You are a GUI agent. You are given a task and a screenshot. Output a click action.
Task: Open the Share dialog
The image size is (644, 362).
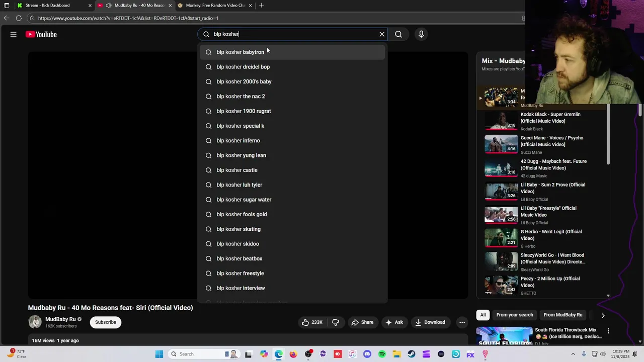362,322
